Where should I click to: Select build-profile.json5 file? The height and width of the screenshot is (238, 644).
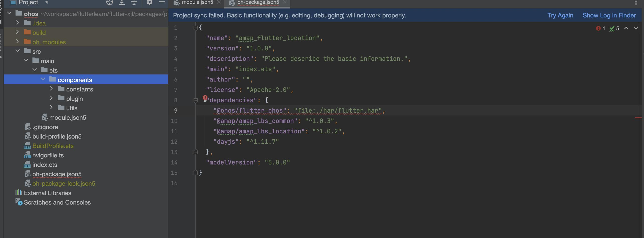coord(57,136)
